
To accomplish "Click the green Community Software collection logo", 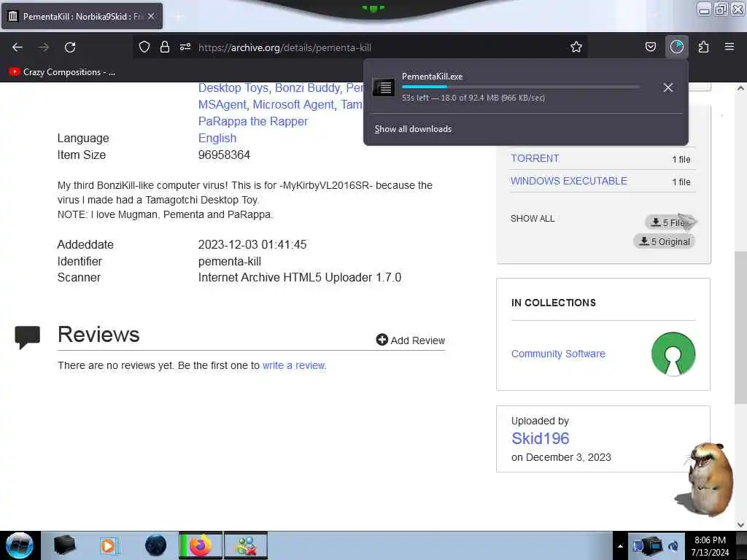I will 673,354.
